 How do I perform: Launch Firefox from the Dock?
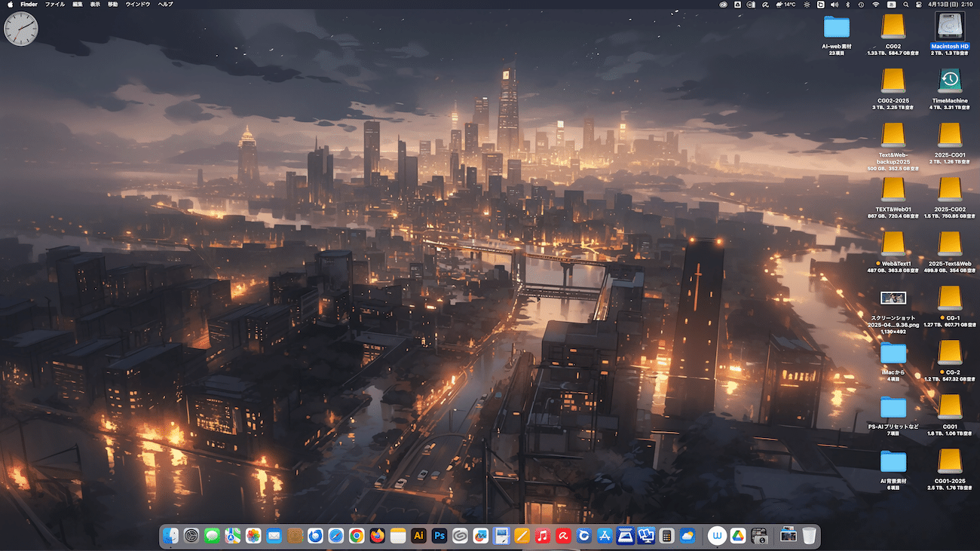377,536
